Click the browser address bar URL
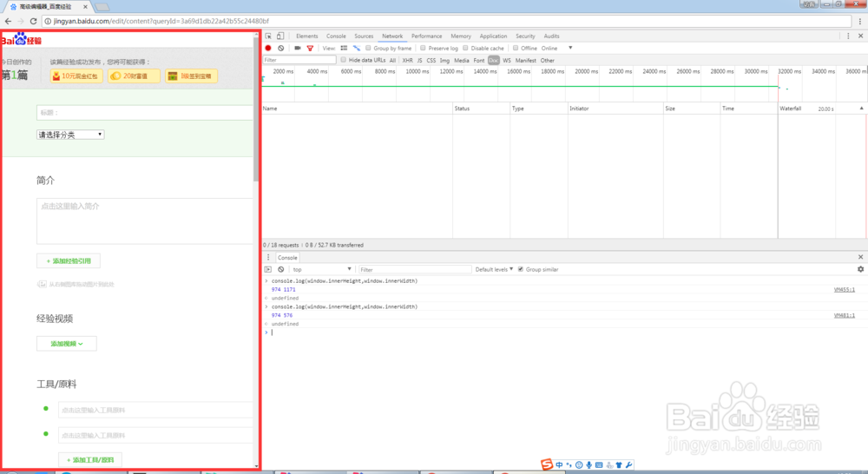 point(161,21)
